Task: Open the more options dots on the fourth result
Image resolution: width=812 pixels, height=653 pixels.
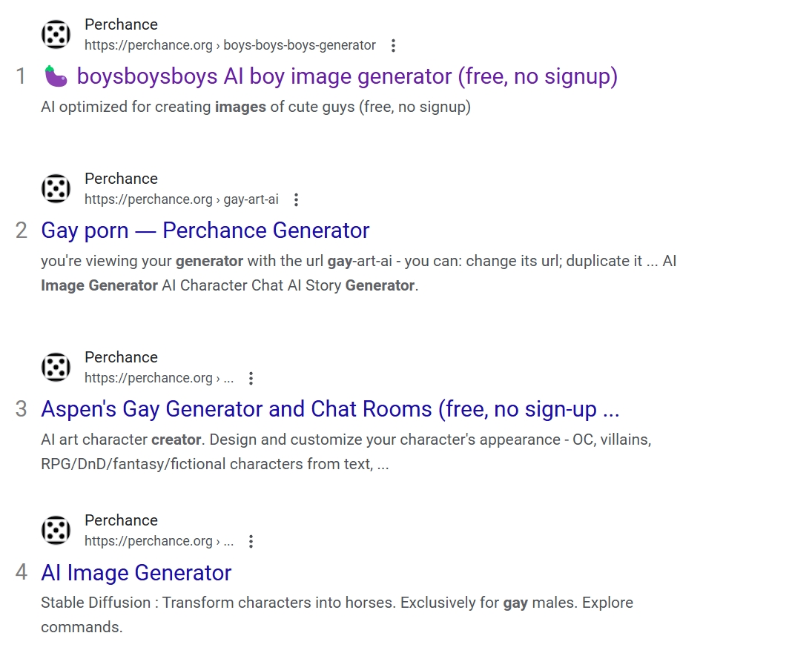Action: coord(251,541)
